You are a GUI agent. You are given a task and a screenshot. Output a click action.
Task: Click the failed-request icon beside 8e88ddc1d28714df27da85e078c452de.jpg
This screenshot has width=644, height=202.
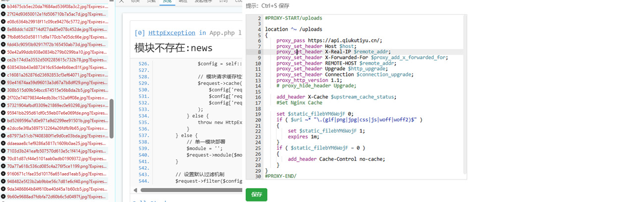click(x=3, y=29)
